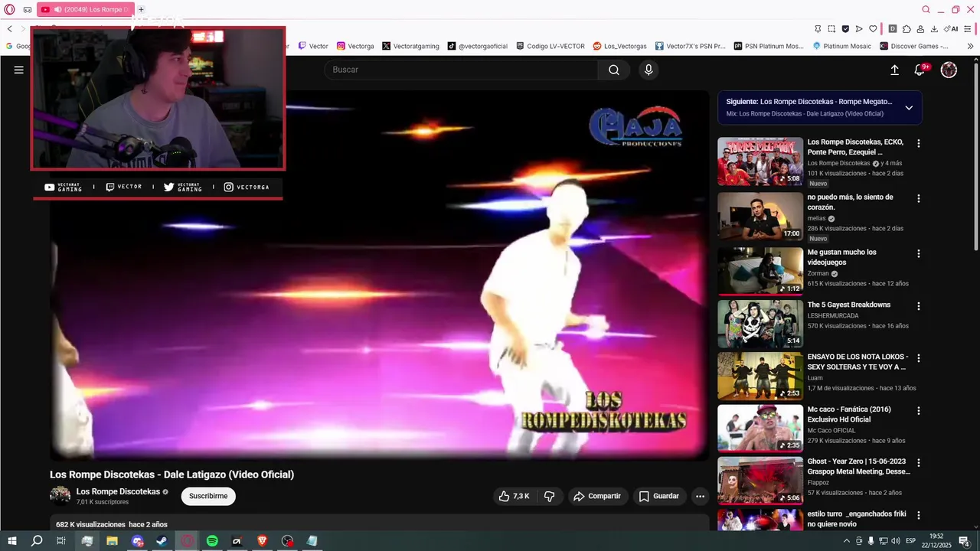Open the Codigo LV-VECTOR bookmark
This screenshot has width=980, height=551.
pyautogui.click(x=550, y=46)
